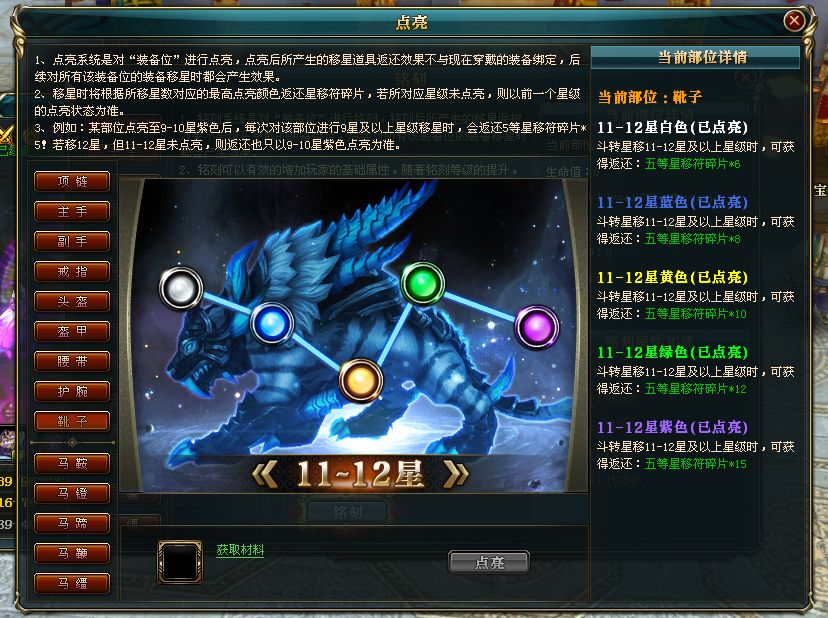Switch to 马鞍 mount slot
Screen dimensions: 828x618
tap(72, 463)
